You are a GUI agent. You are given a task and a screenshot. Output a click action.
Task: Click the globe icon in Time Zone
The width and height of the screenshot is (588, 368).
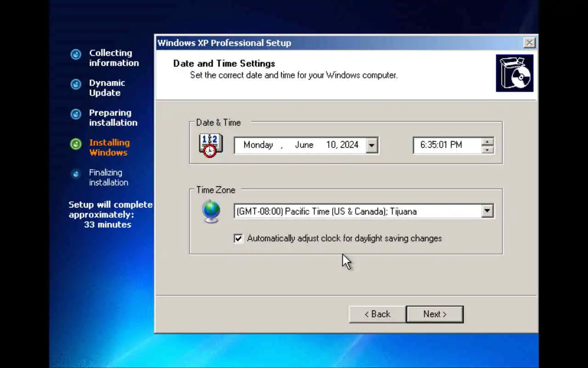click(211, 212)
